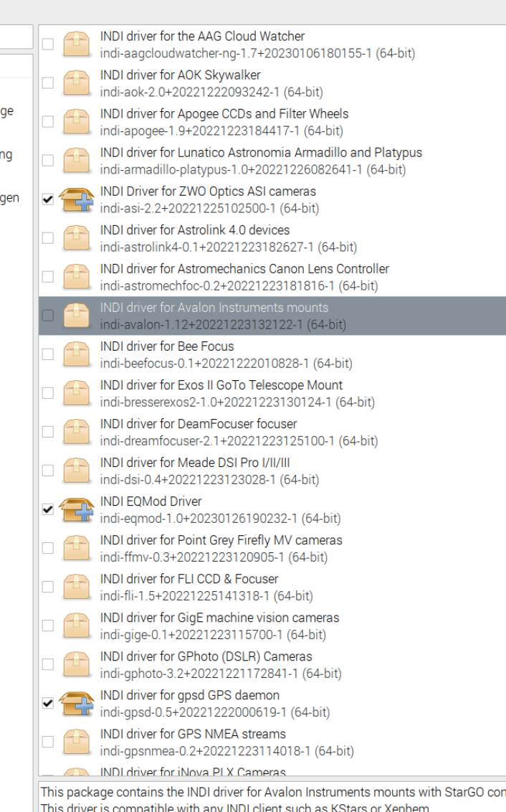Check the GPS NMEA streams checkbox

[47, 742]
